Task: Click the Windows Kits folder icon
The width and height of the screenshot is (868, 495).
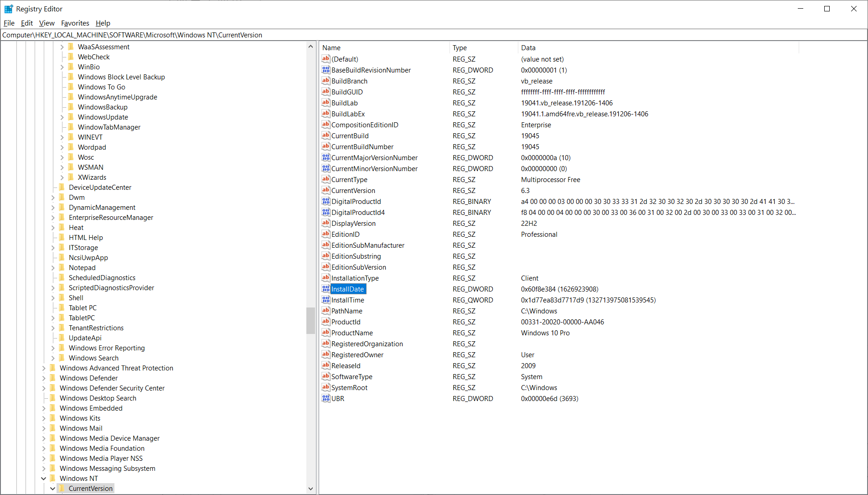Action: pyautogui.click(x=52, y=418)
